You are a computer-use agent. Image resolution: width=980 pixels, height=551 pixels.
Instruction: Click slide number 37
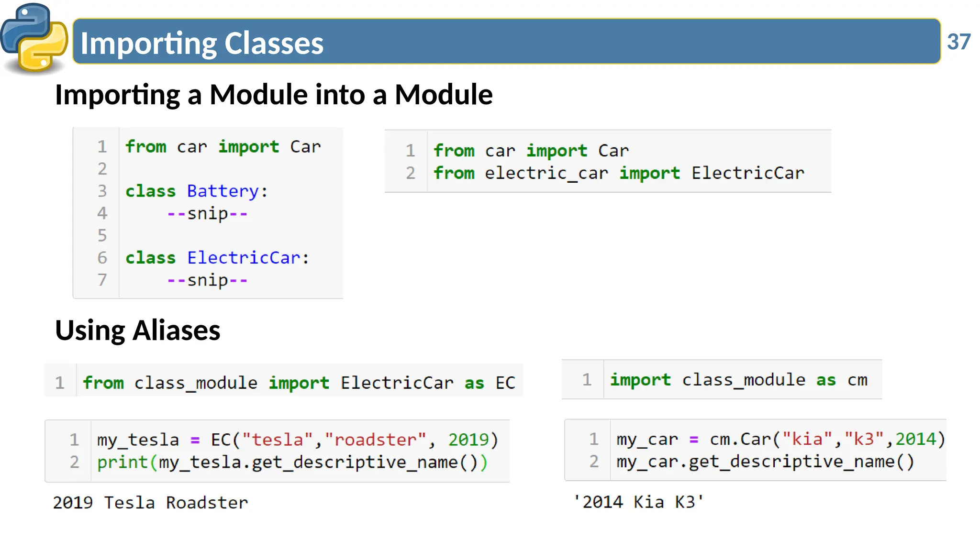[958, 42]
